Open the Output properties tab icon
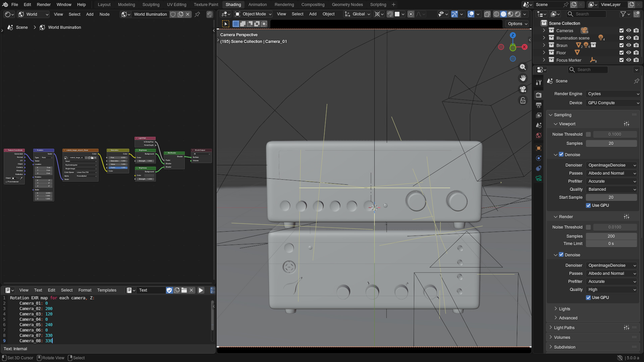Viewport: 644px width, 362px height. (539, 105)
